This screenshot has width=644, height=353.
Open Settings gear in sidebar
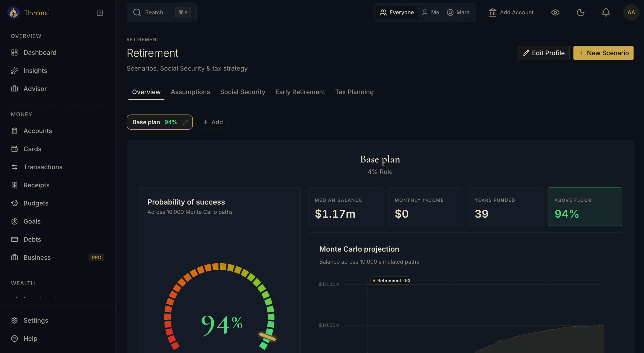pyautogui.click(x=14, y=320)
